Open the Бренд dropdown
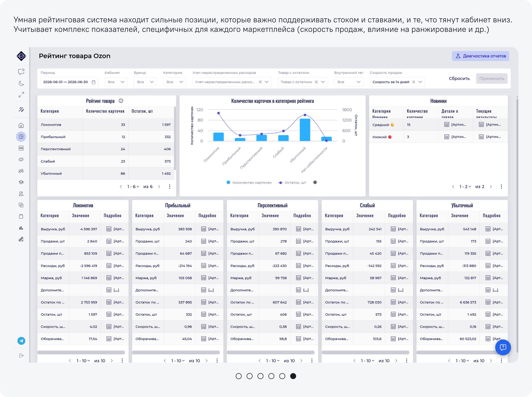The image size is (532, 397). click(145, 82)
